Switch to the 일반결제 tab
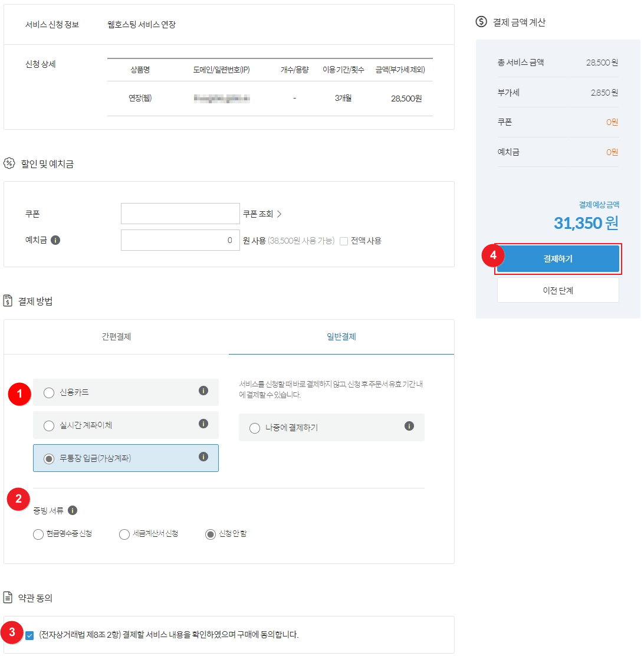This screenshot has width=644, height=656. (x=341, y=337)
